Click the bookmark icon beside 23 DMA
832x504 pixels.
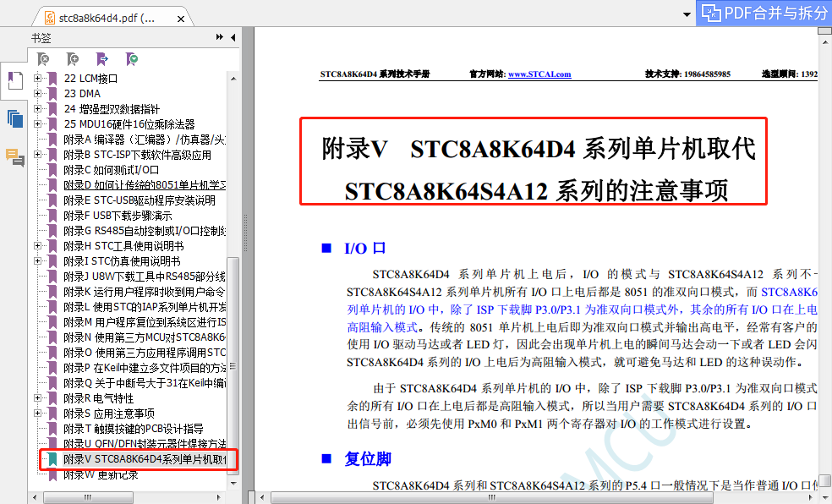(52, 94)
